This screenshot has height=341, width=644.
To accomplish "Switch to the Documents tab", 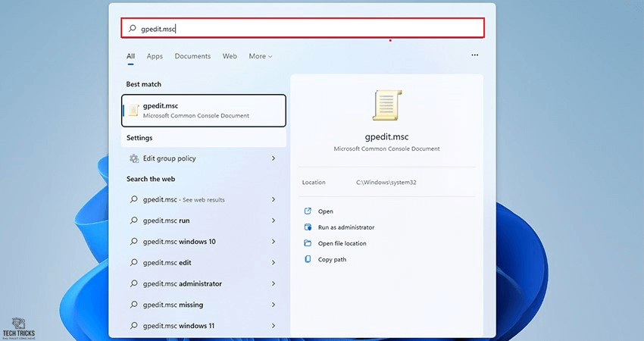I will click(192, 56).
